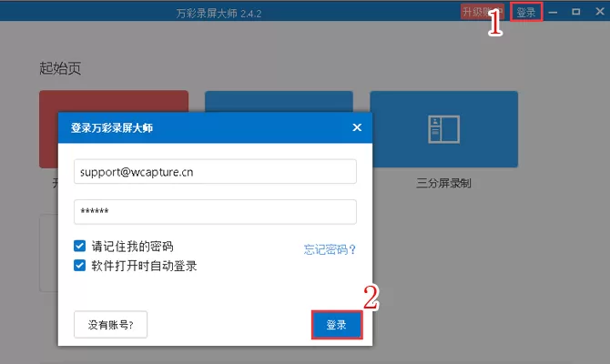Screen dimensions: 610x364
Task: Click the password input field
Action: [215, 212]
